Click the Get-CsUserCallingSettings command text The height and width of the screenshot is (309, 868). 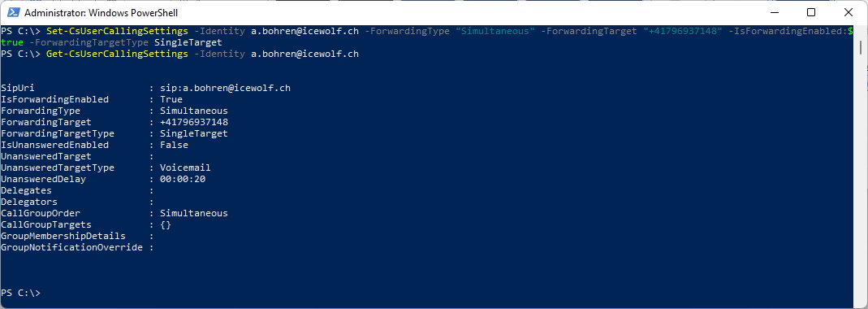click(x=117, y=54)
